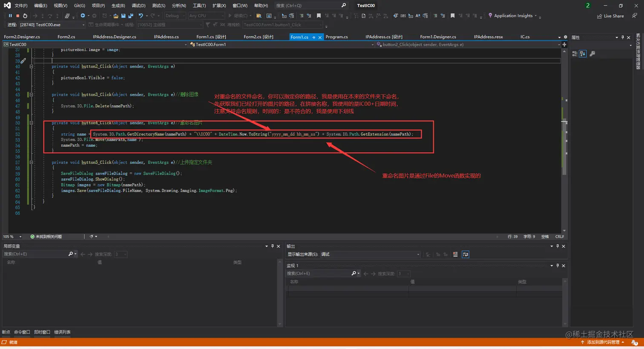Toggle auto-hide pin on output panel
Image resolution: width=644 pixels, height=349 pixels.
tap(558, 246)
